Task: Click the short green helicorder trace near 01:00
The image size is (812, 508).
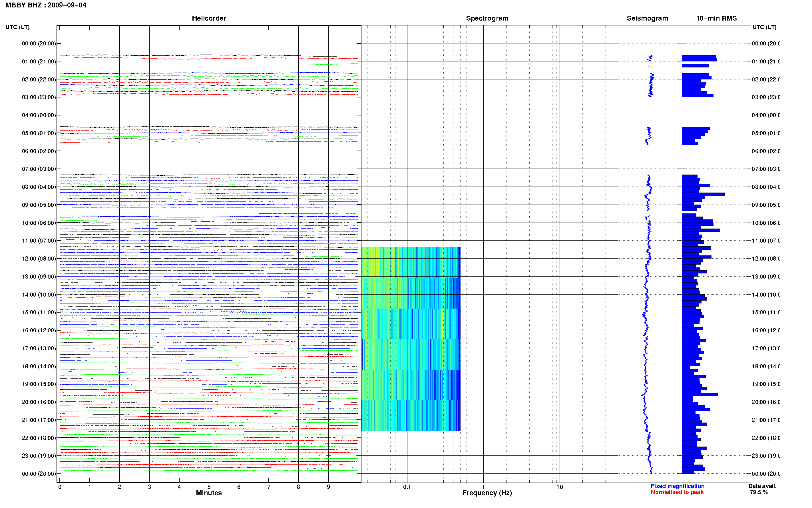Action: [333, 64]
